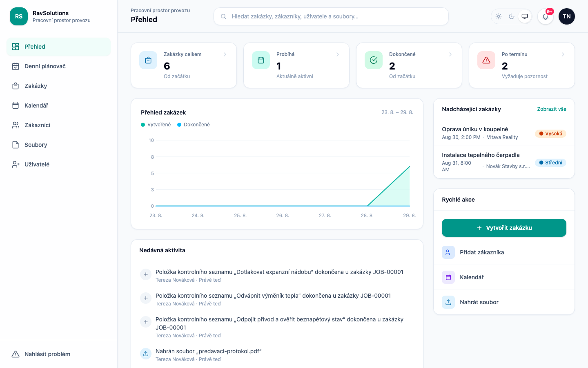Click the Zakázky celkem briefcase icon

pos(148,60)
